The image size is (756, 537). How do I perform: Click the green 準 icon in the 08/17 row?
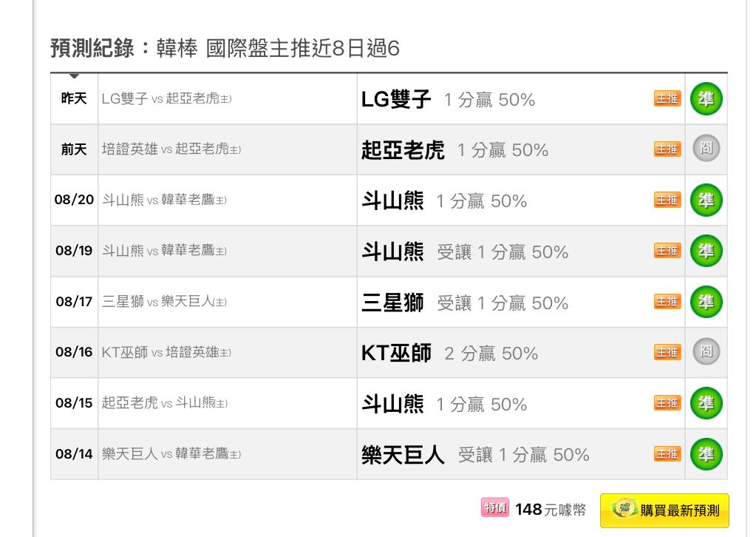pyautogui.click(x=706, y=302)
